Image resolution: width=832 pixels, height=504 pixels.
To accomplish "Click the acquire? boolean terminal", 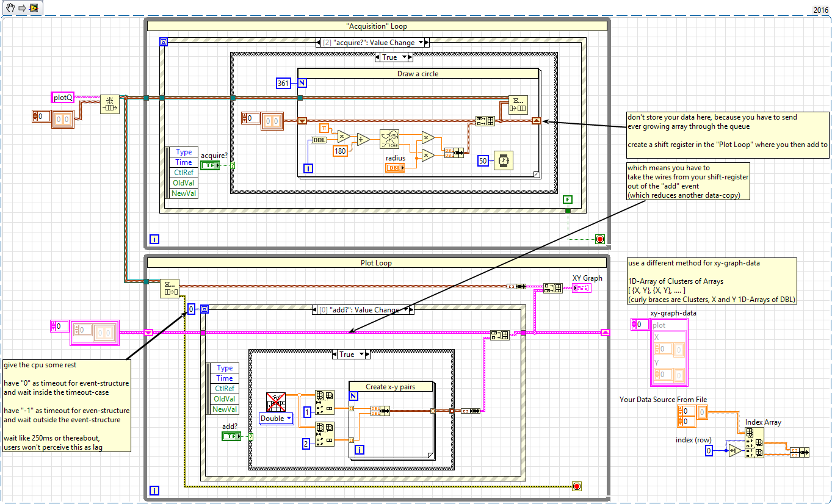I will [x=211, y=165].
